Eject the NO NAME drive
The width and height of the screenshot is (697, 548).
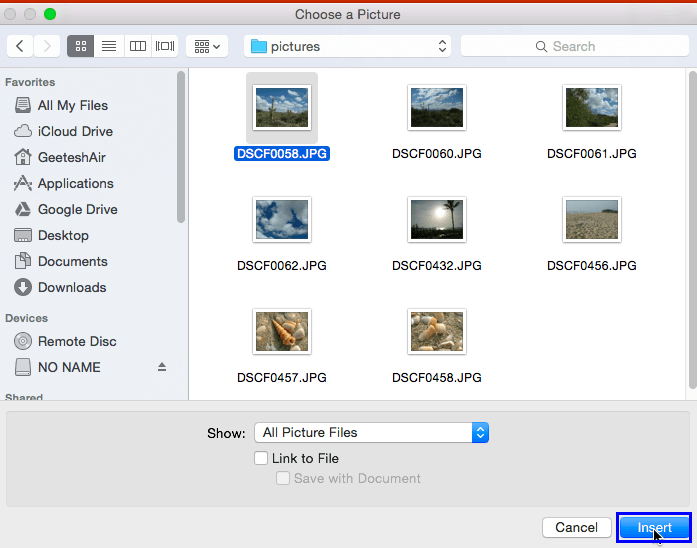(x=162, y=367)
